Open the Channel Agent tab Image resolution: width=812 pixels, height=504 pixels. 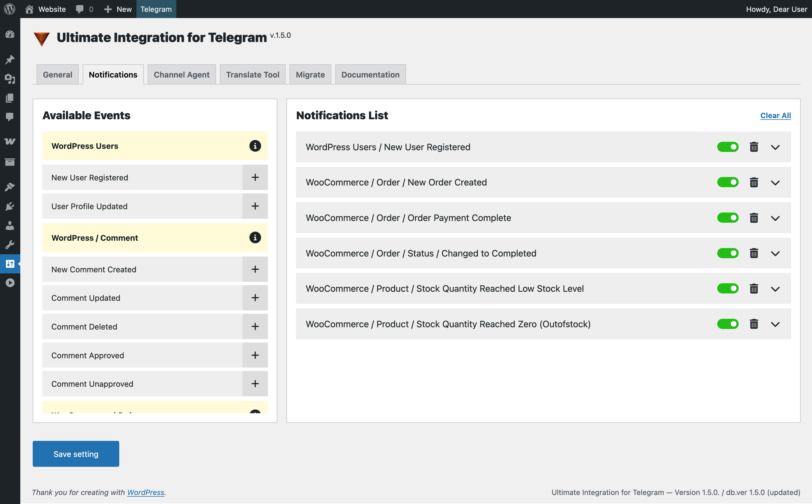click(x=182, y=74)
